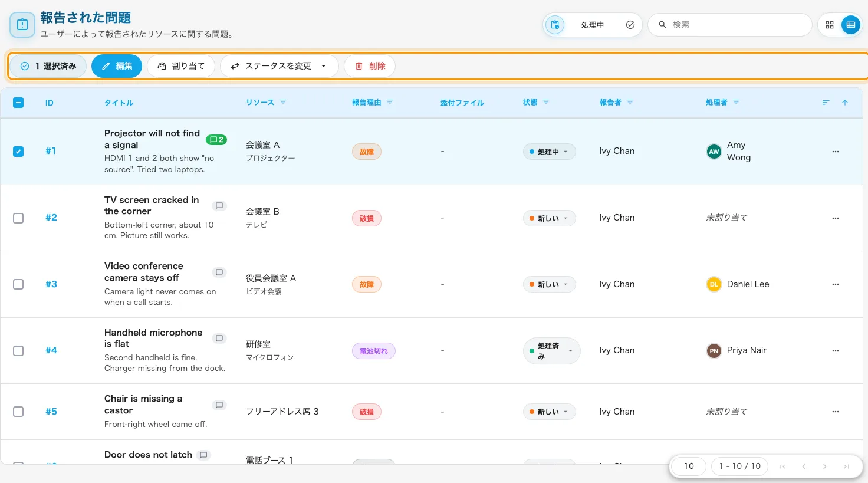
Task: Click the 割り当て button
Action: point(181,66)
